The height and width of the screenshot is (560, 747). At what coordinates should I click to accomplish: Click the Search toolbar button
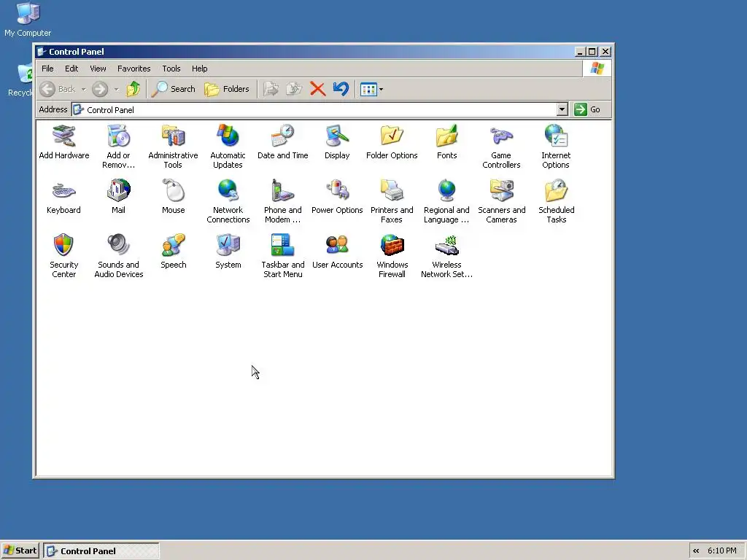[x=174, y=89]
